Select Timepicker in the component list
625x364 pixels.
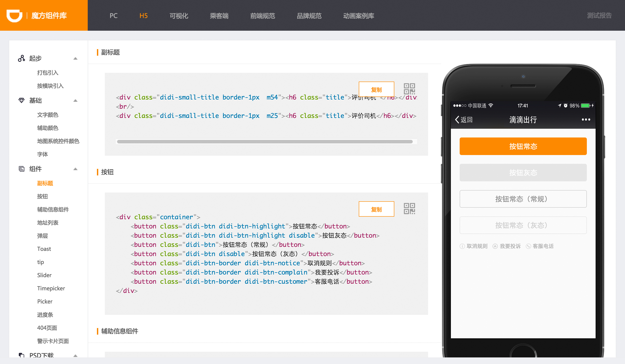(51, 288)
